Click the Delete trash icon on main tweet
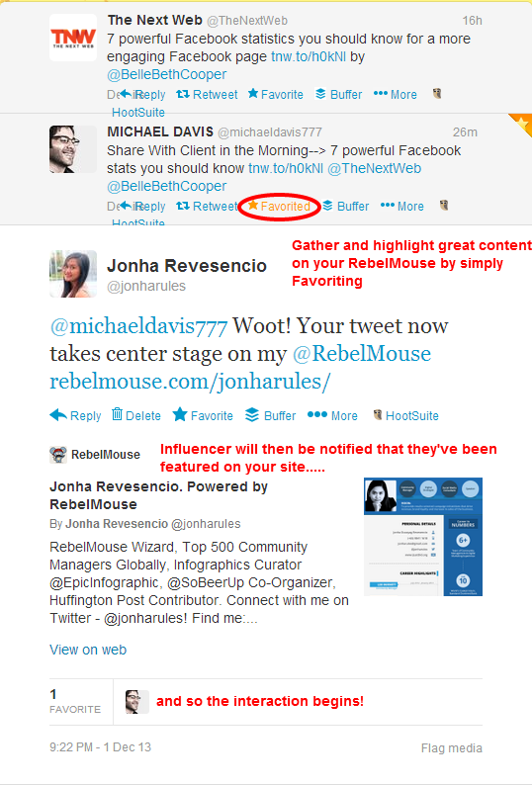 (117, 414)
